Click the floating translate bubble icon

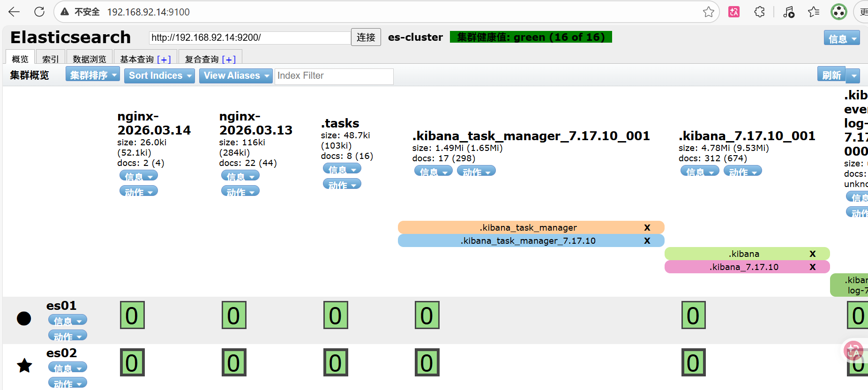853,351
